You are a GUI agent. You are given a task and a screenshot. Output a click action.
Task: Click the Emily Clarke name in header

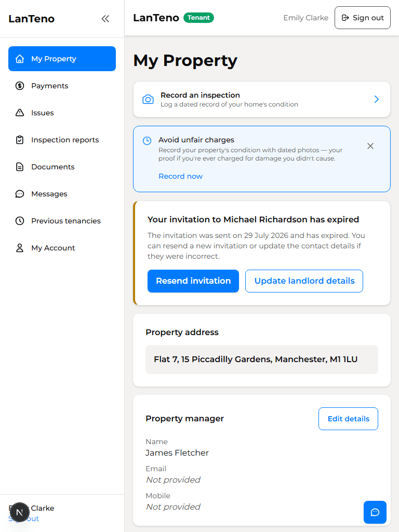pyautogui.click(x=305, y=18)
